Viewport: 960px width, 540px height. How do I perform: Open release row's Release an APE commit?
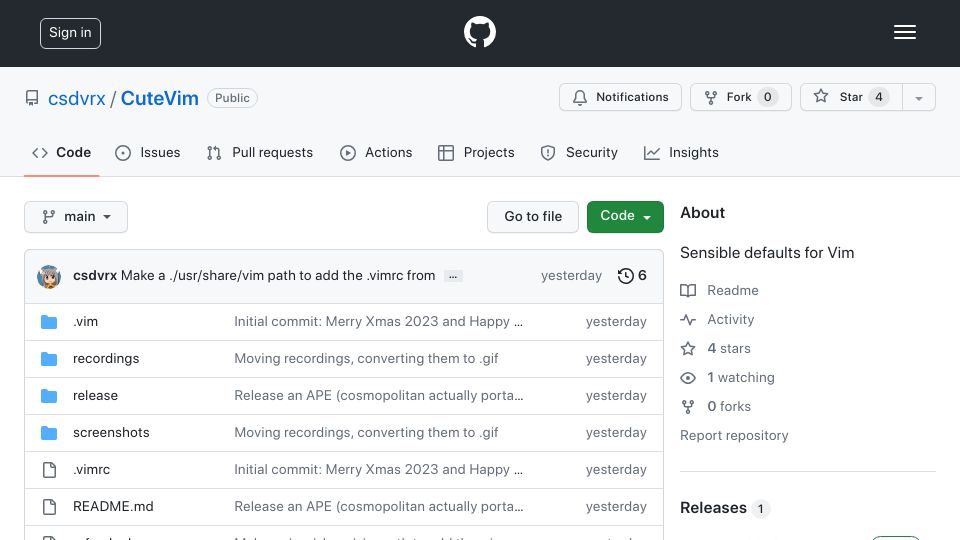point(378,396)
